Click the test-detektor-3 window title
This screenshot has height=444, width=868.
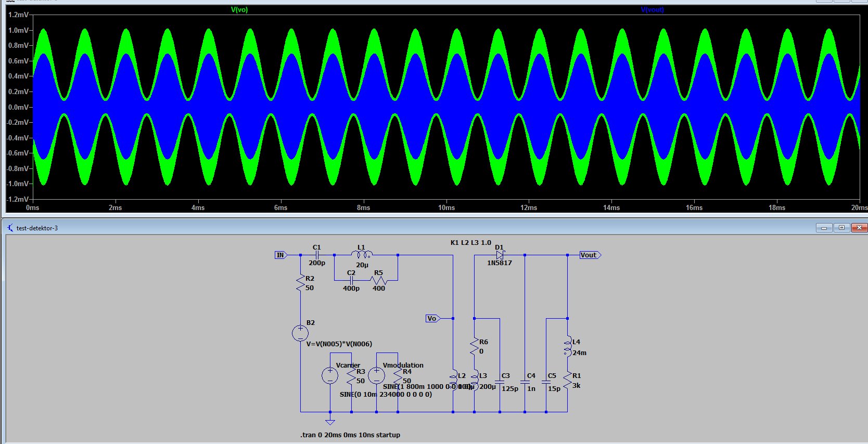coord(37,228)
